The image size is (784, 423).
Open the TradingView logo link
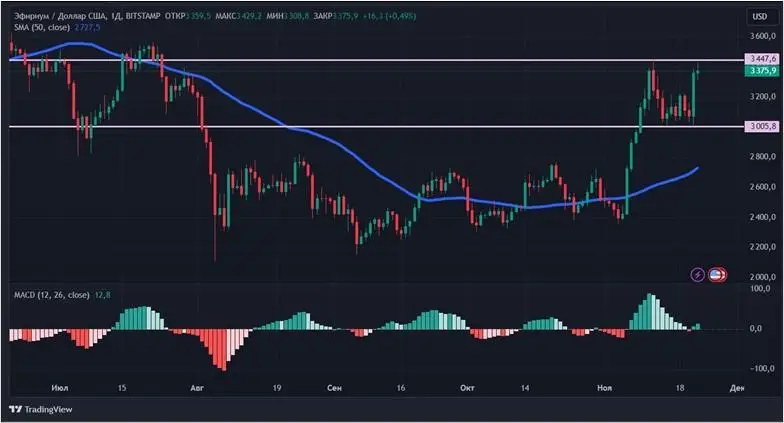point(42,409)
